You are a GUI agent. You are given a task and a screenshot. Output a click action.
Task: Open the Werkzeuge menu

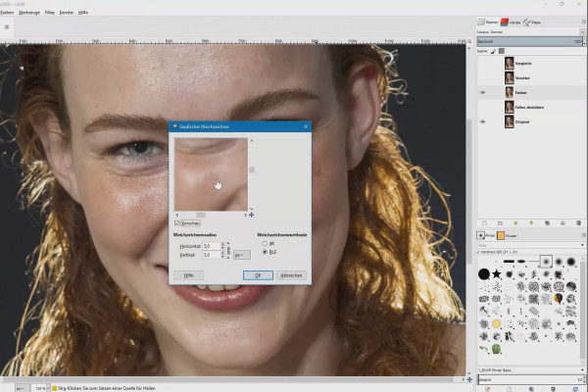click(x=28, y=13)
